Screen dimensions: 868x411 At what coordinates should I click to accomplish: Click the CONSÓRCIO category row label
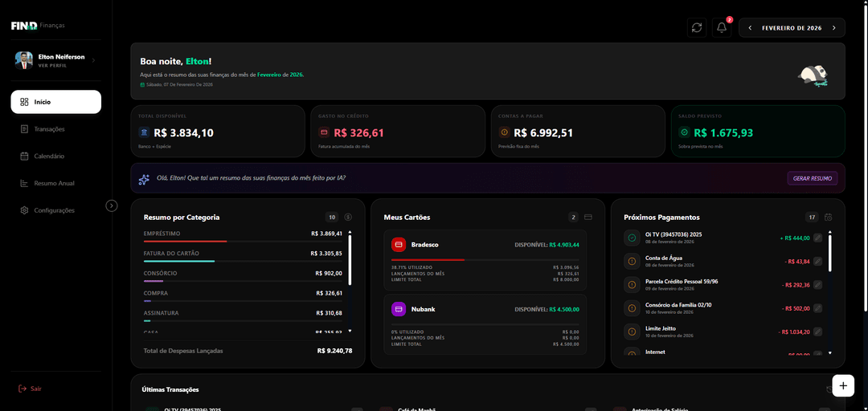[160, 273]
